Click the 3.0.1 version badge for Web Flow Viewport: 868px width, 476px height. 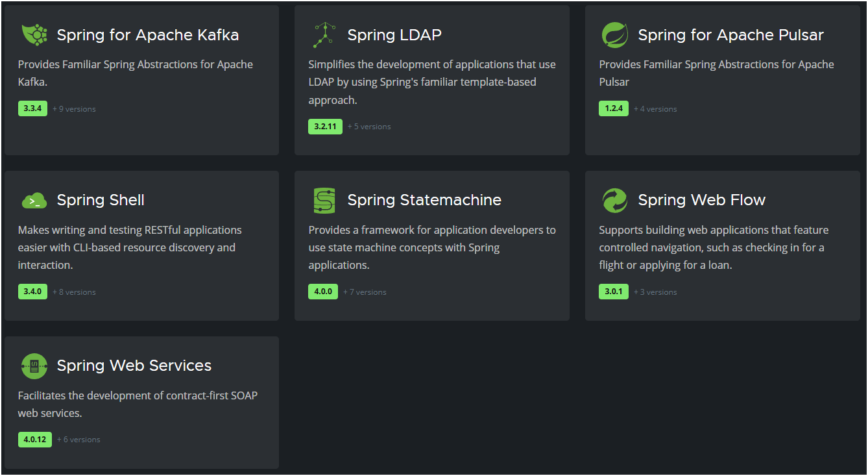click(x=614, y=292)
